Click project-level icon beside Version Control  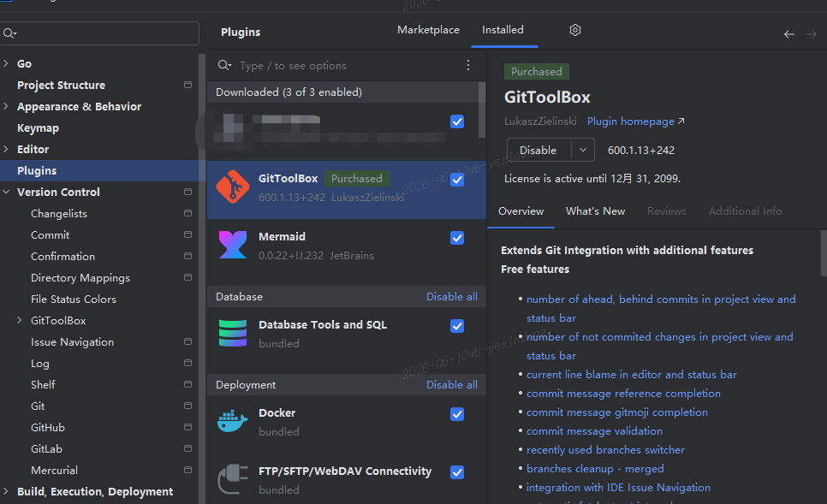187,192
